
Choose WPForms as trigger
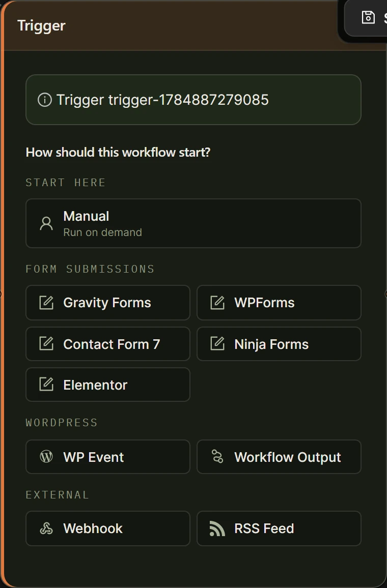pos(279,303)
